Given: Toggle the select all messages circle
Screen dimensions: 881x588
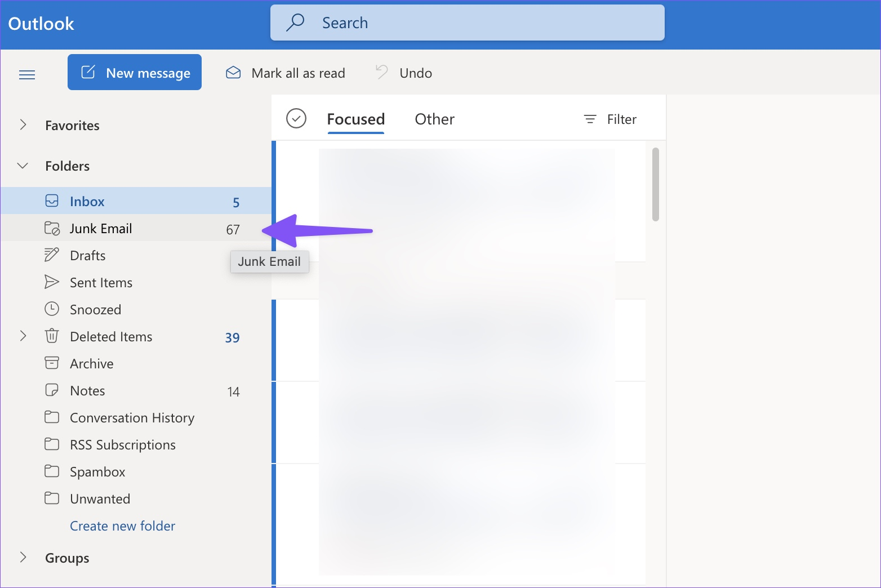Looking at the screenshot, I should pyautogui.click(x=296, y=118).
